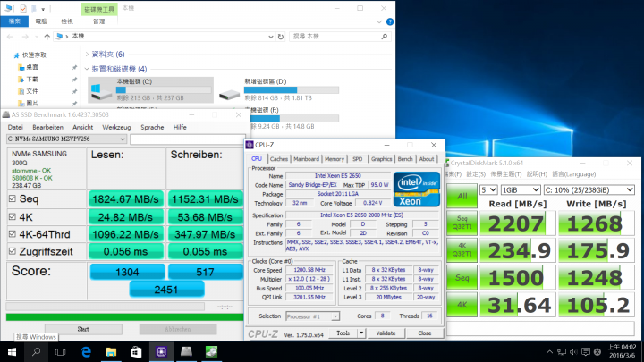Open CrystalDiskMark test count dropdown showing 5
This screenshot has width=644, height=362.
[488, 190]
